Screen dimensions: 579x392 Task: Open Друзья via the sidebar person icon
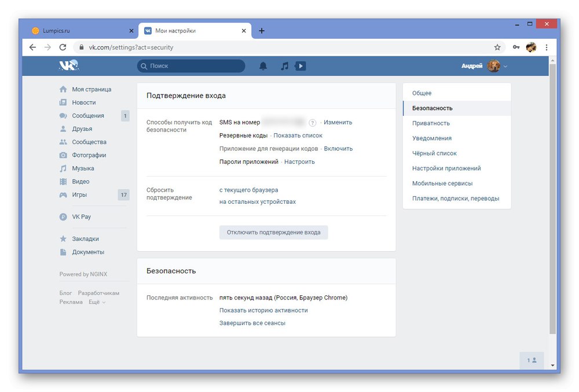[x=63, y=129]
